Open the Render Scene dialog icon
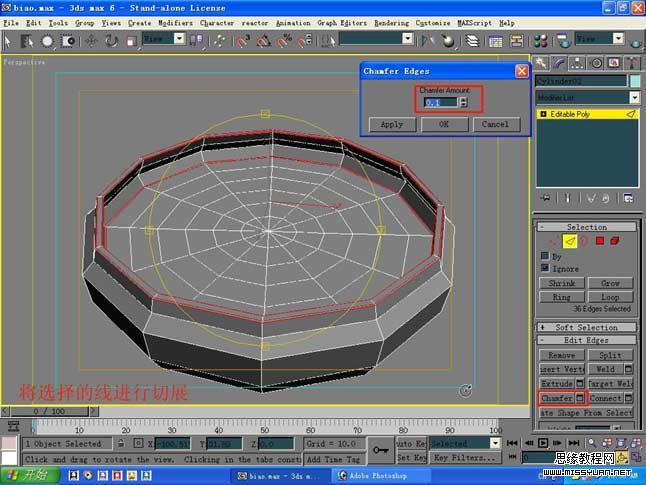Image resolution: width=646 pixels, height=485 pixels. click(x=563, y=41)
